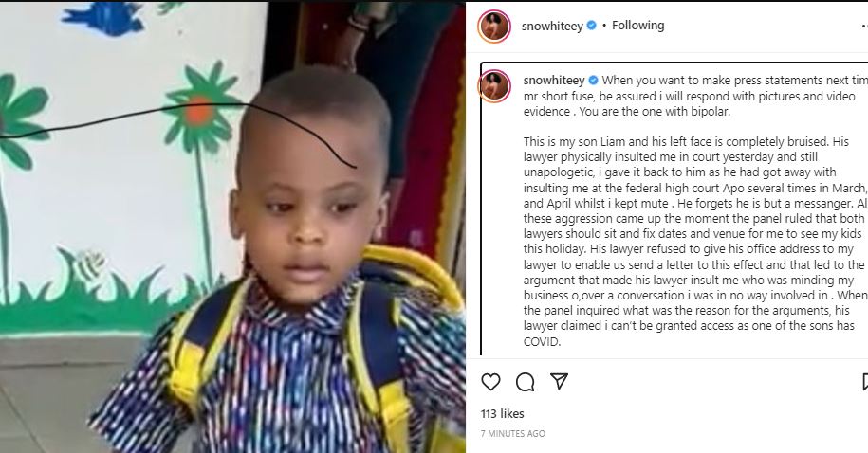Click the verified badge beside the header username
Screen dimensions: 868x453
pyautogui.click(x=592, y=26)
